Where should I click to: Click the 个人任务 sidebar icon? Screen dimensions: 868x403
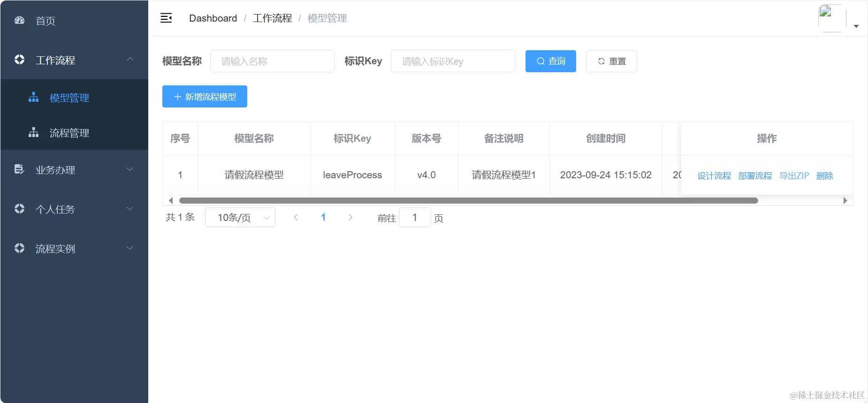click(x=19, y=209)
